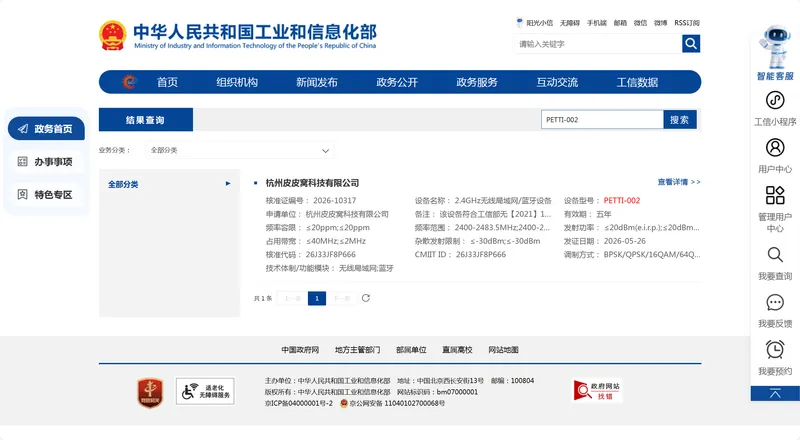
Task: Click the magnifier search icon button in header
Action: tap(691, 44)
